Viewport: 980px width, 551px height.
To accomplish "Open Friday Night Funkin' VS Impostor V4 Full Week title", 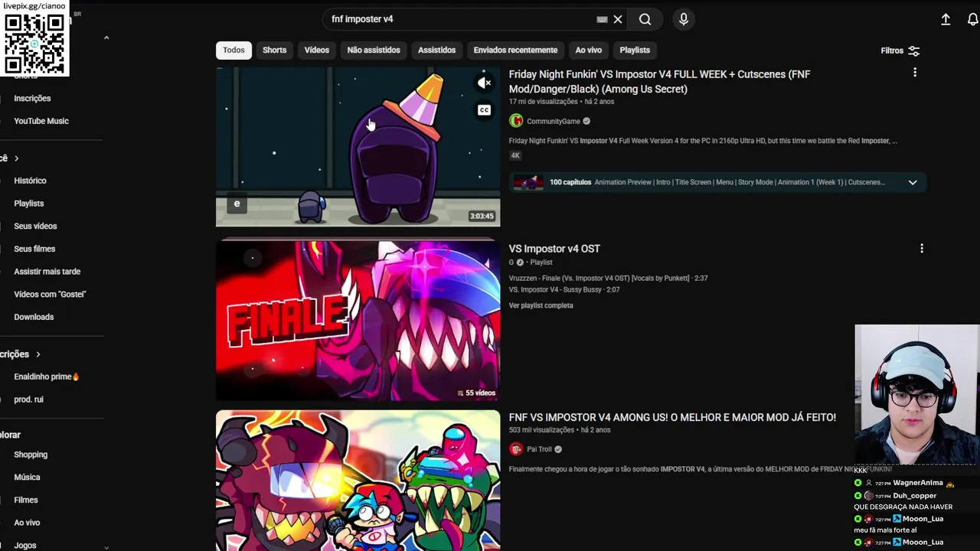I will 659,81.
